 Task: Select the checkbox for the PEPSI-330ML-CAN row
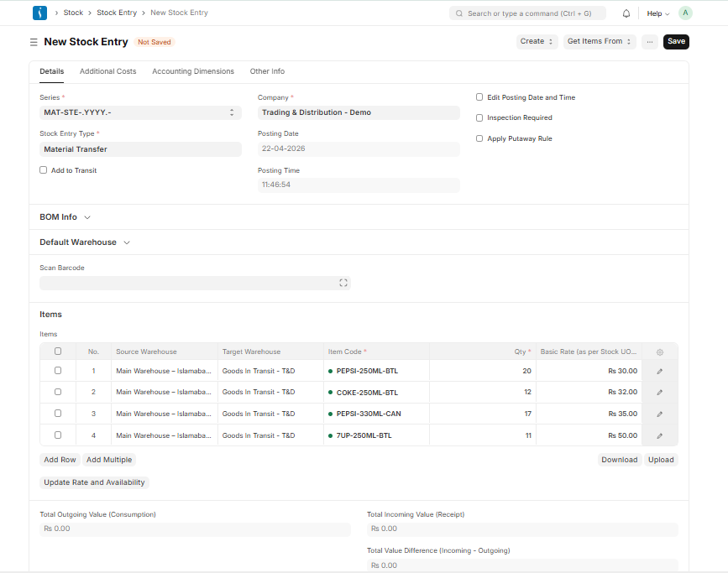click(56, 413)
